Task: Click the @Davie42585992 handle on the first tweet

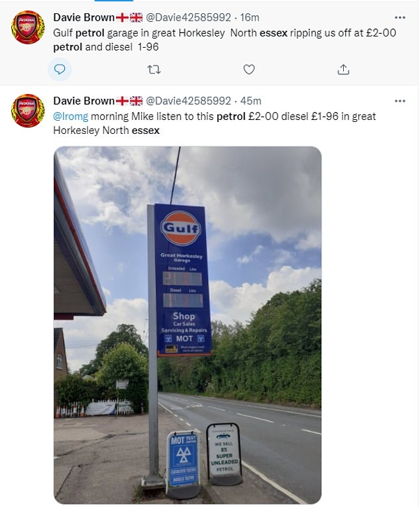Action: click(x=187, y=17)
